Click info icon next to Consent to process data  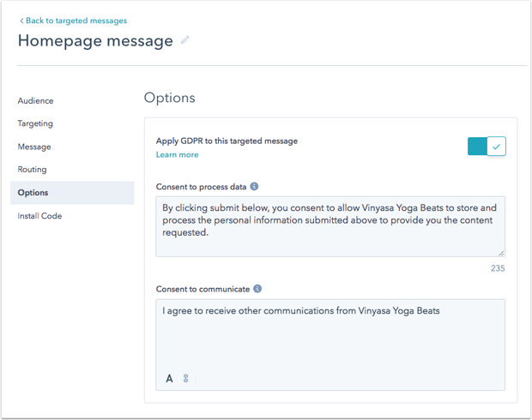click(x=254, y=187)
